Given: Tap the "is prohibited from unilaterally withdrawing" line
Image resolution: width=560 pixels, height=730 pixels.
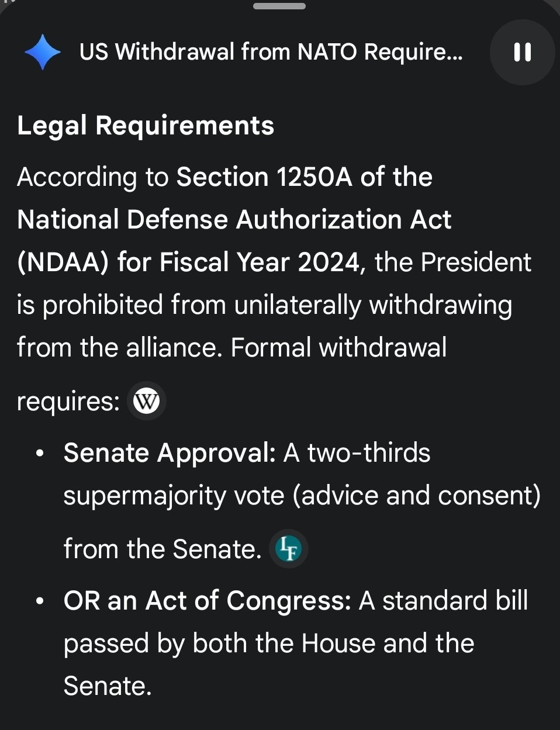Looking at the screenshot, I should 264,305.
